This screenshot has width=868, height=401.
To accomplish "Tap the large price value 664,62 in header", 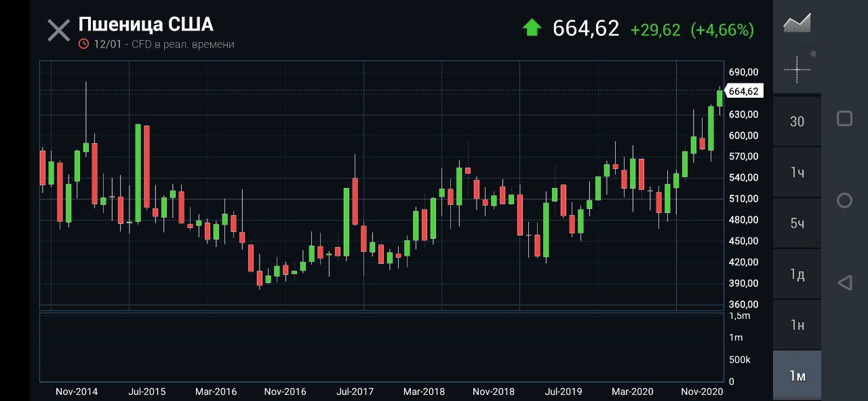I will click(x=586, y=28).
